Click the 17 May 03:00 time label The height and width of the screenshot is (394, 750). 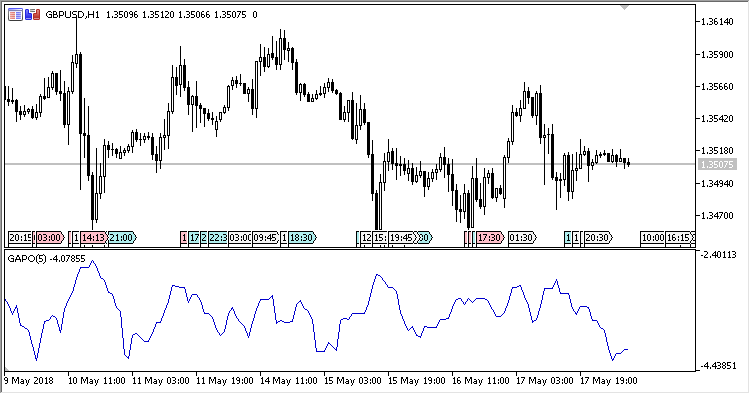(x=545, y=381)
